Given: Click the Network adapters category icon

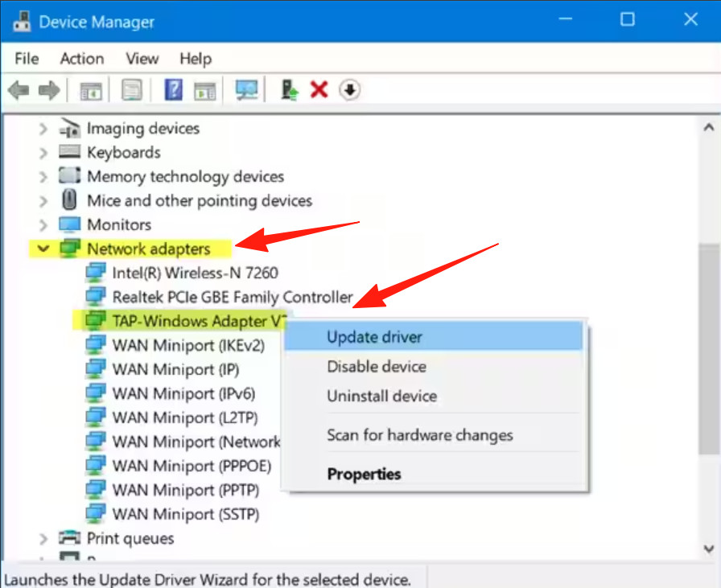Looking at the screenshot, I should point(69,249).
